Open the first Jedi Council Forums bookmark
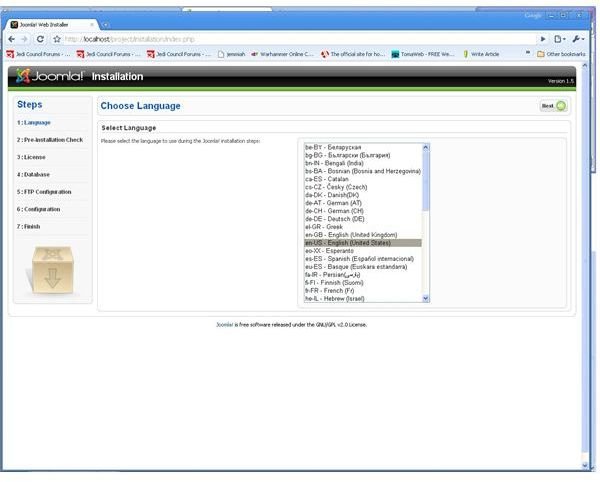This screenshot has height=482, width=600. point(38,54)
